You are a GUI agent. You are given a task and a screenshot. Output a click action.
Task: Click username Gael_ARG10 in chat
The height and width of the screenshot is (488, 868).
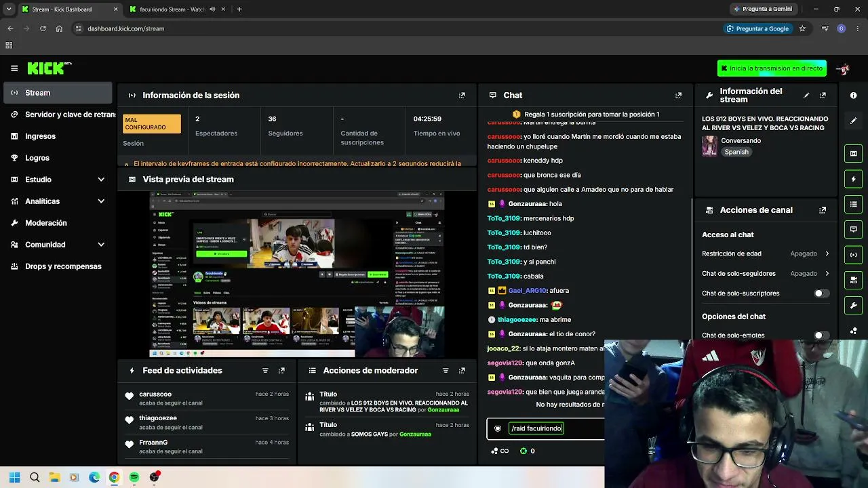point(528,291)
